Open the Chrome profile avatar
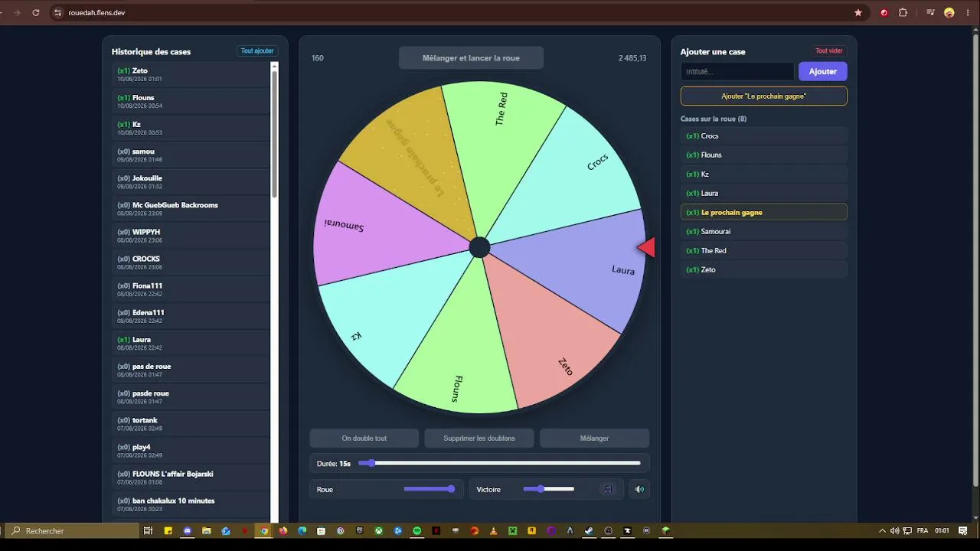The image size is (980, 551). pos(949,13)
